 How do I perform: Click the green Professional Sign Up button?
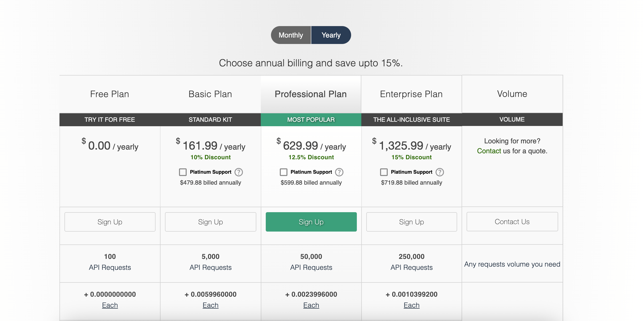[311, 222]
